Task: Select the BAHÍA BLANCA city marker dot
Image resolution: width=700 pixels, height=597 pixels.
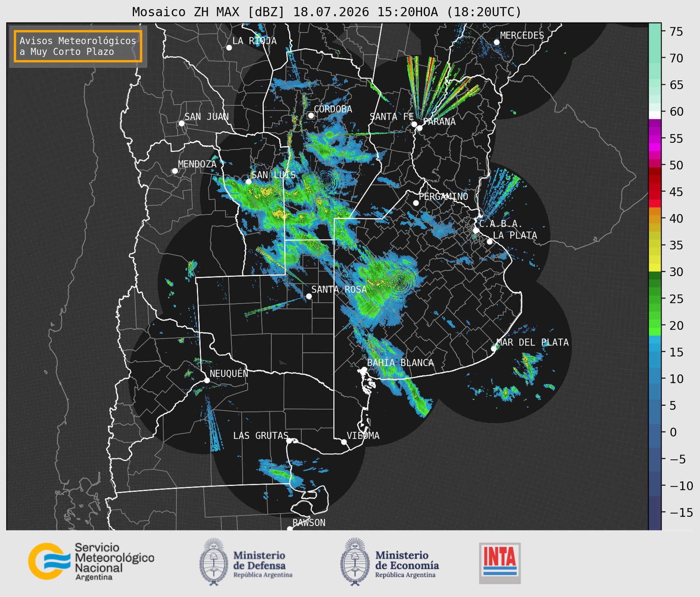Action: point(364,369)
